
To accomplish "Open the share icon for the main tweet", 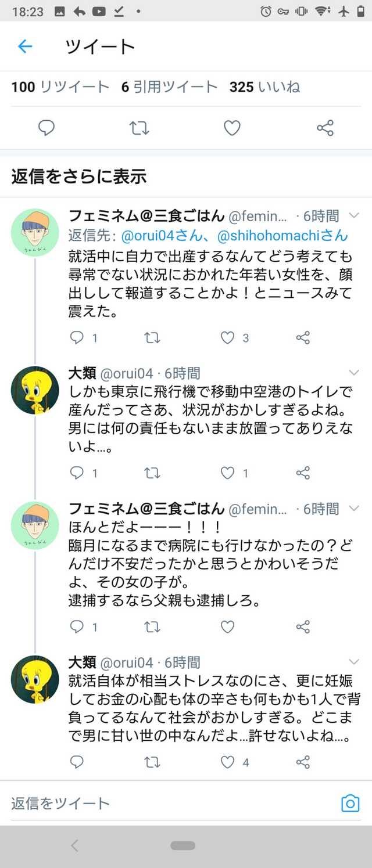I will (325, 128).
